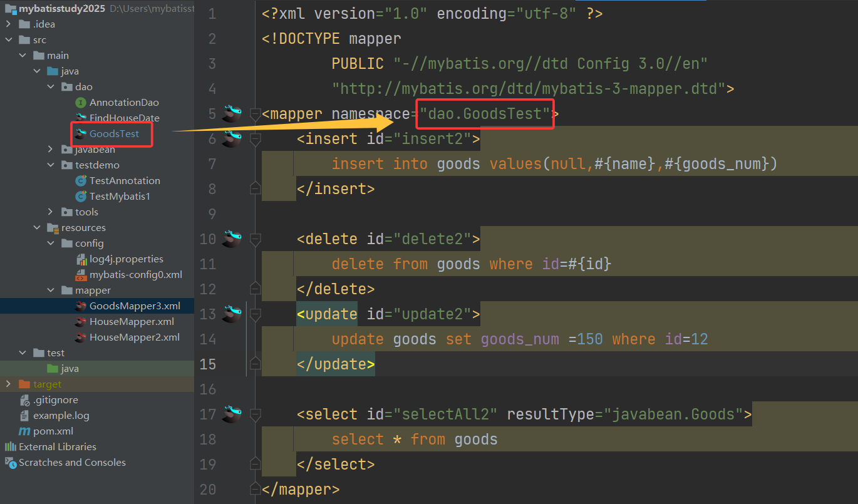
Task: Fold the delete block on line 10
Action: tap(255, 239)
